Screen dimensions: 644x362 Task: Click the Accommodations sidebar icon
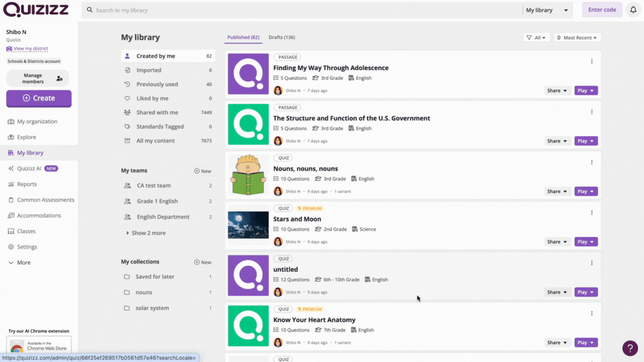11,216
